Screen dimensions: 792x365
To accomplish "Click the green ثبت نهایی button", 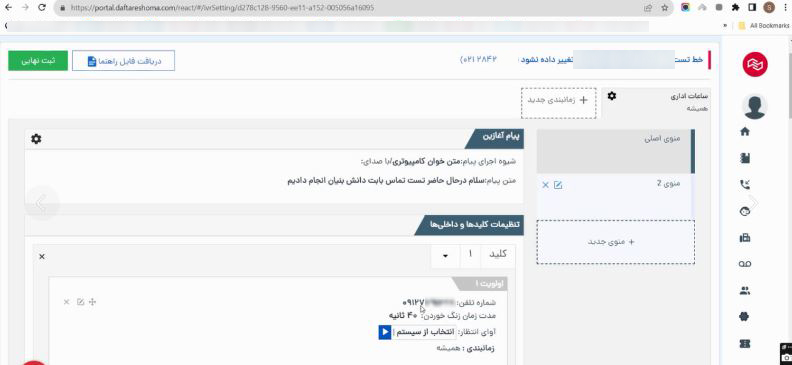I will [x=38, y=61].
